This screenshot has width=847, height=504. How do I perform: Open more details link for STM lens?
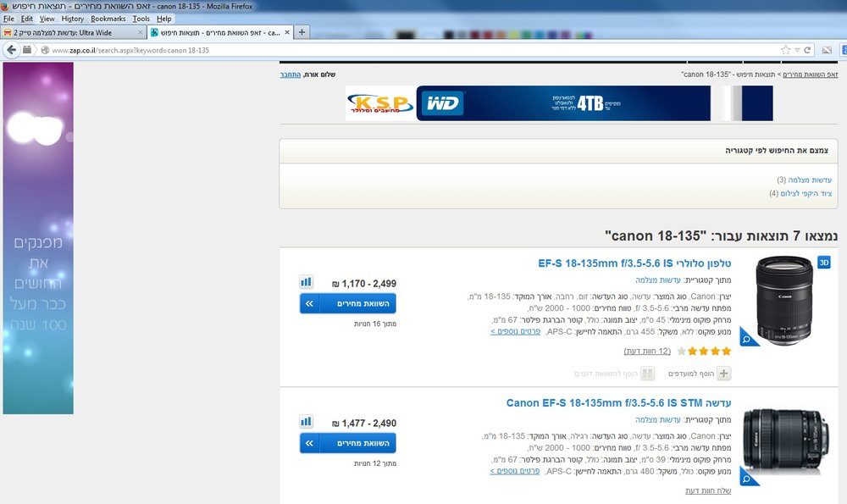coord(515,470)
